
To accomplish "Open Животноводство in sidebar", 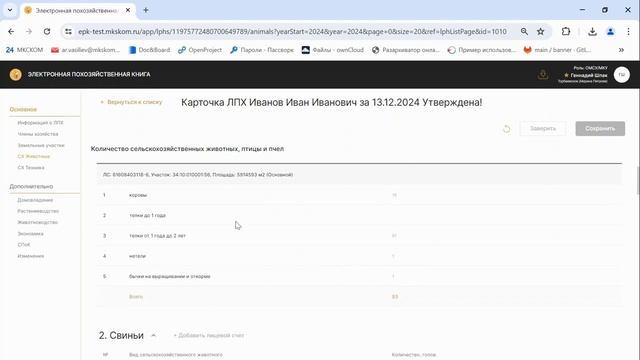I will pos(38,222).
